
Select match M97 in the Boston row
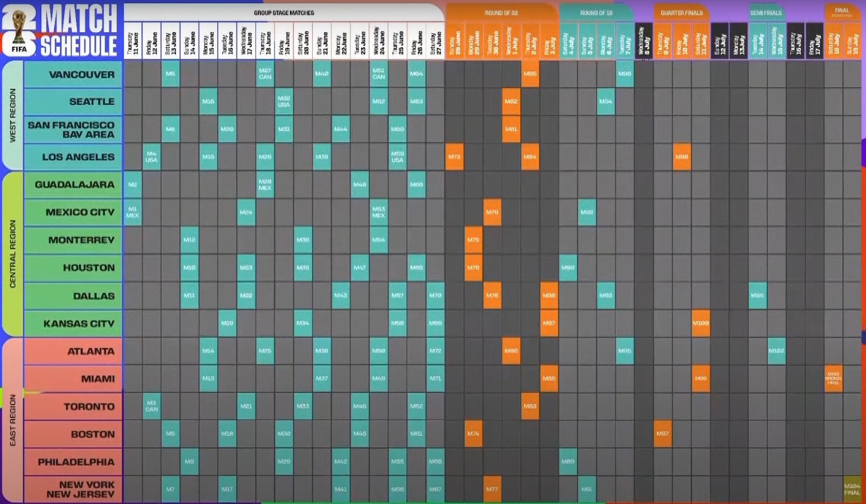(662, 434)
